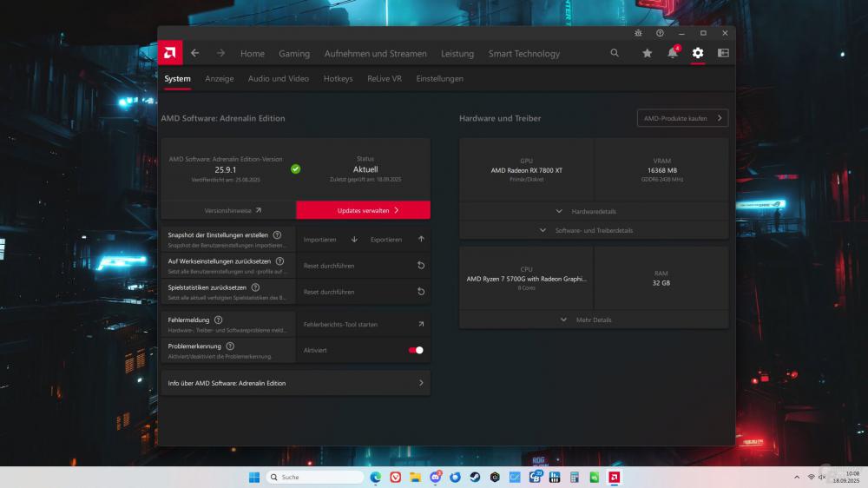
Task: Click the AMD logo home icon
Action: (x=170, y=53)
